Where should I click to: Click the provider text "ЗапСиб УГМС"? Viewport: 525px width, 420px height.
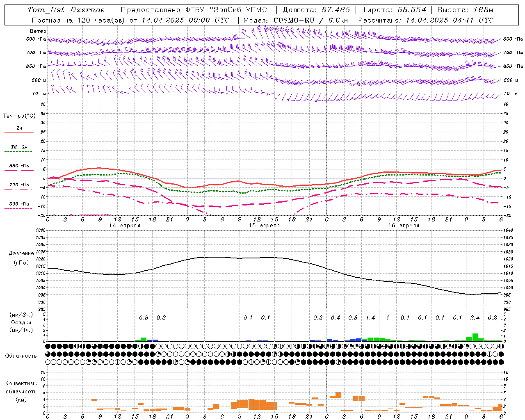click(241, 10)
